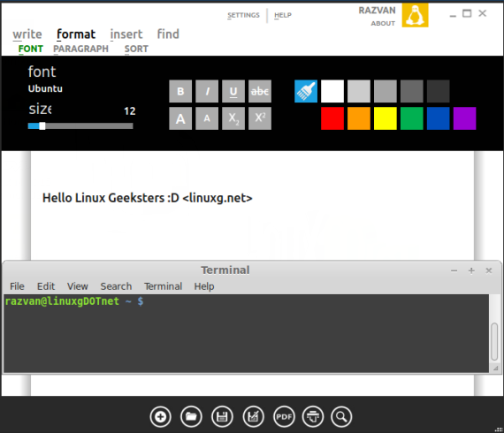
Task: Select the paintbrush highlight color tool
Action: (306, 91)
